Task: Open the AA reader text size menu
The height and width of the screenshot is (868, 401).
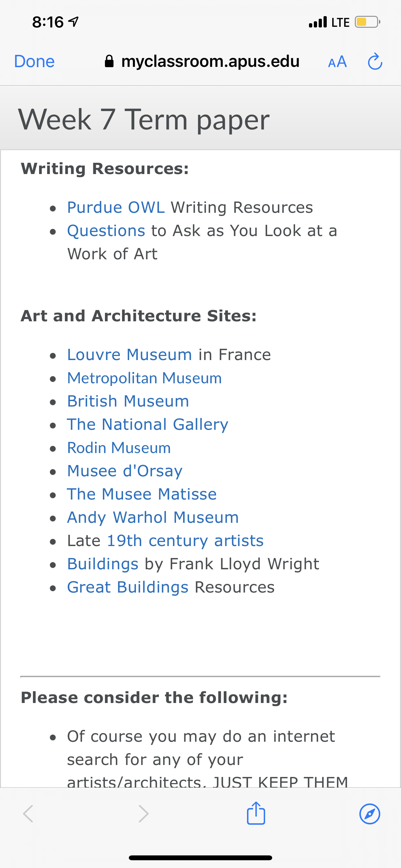Action: point(337,62)
